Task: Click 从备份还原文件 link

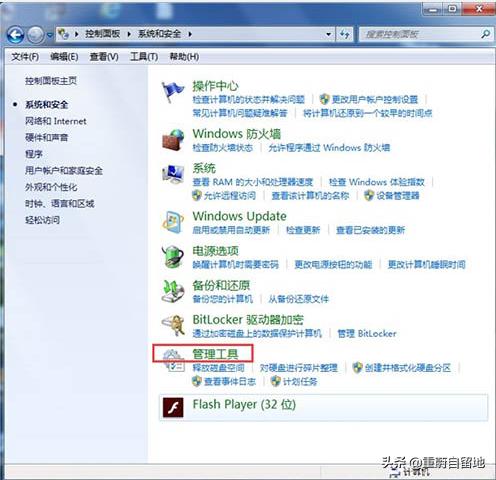Action: pyautogui.click(x=299, y=299)
